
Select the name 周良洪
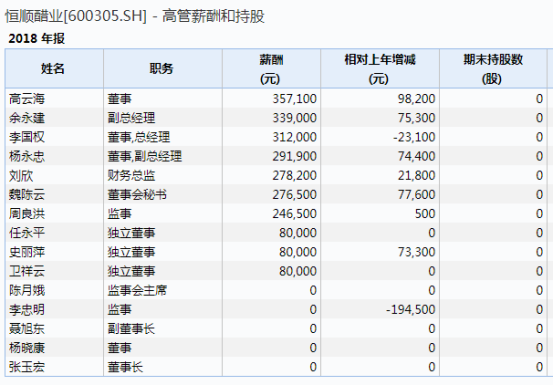(27, 214)
